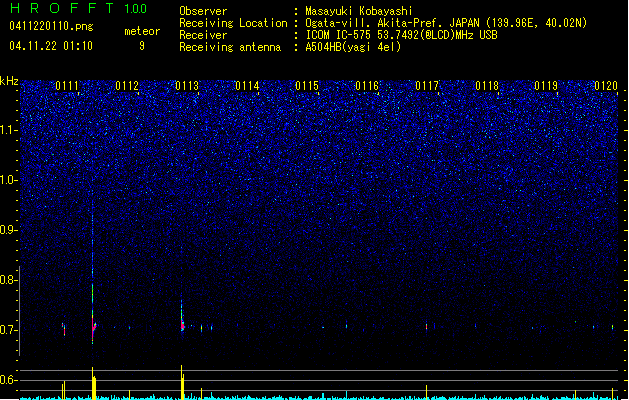Screen dimensions: 629x400
Task: Click the small red echo just before 0117
Action: point(426,327)
